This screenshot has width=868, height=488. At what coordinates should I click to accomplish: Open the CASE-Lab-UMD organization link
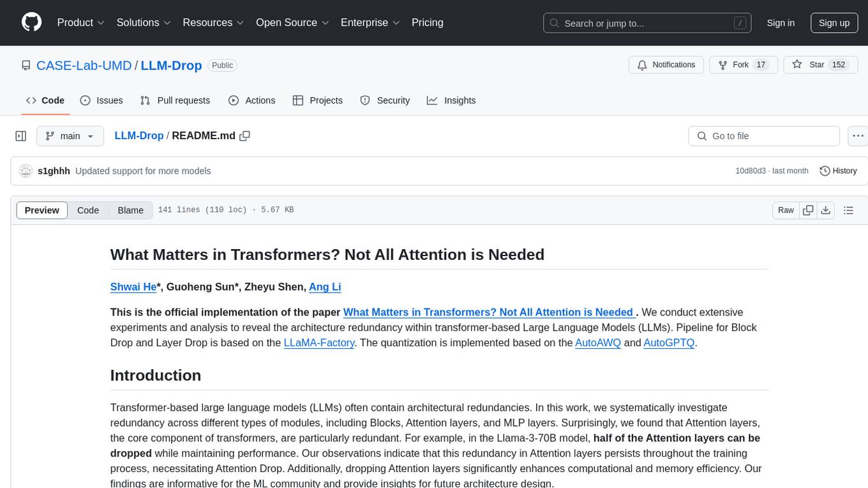coord(84,65)
